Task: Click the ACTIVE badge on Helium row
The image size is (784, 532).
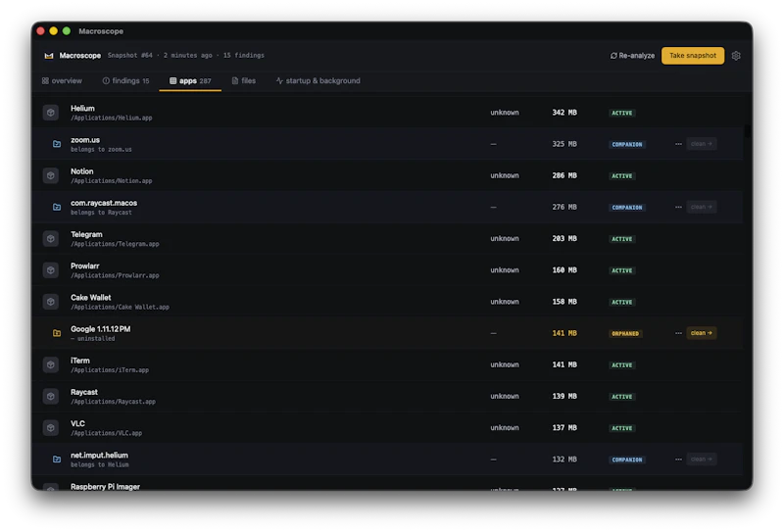Action: pos(622,113)
